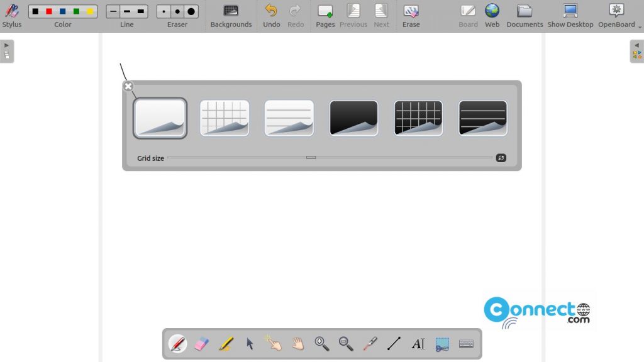Open the virtual keyboard
Screen dimensions: 644x362
[465, 343]
